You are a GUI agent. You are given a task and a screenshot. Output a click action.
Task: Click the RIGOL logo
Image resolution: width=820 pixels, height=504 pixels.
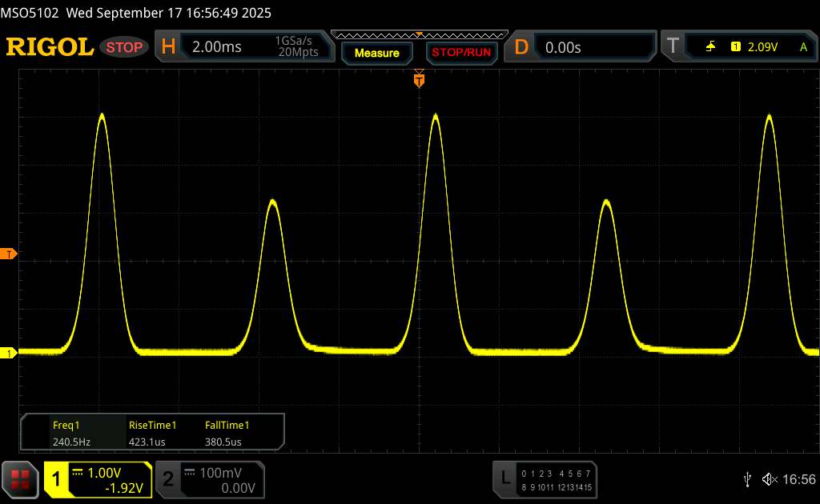pyautogui.click(x=50, y=47)
